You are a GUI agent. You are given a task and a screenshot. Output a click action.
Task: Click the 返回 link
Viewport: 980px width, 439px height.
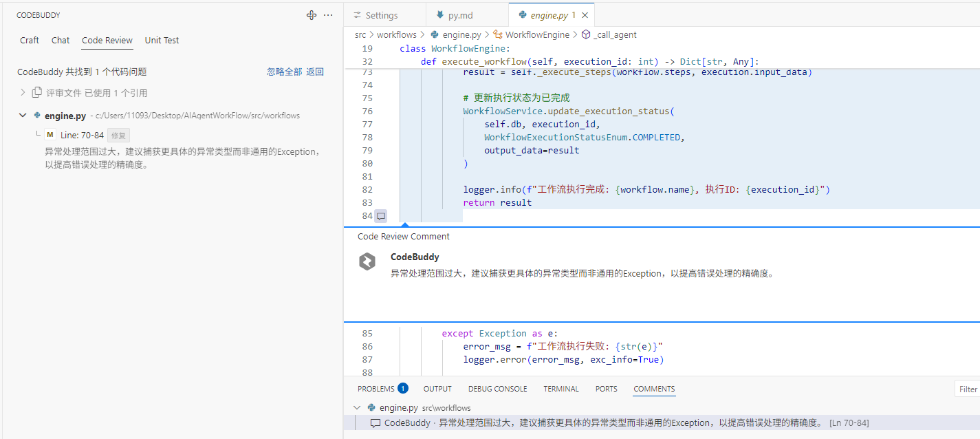[x=315, y=72]
